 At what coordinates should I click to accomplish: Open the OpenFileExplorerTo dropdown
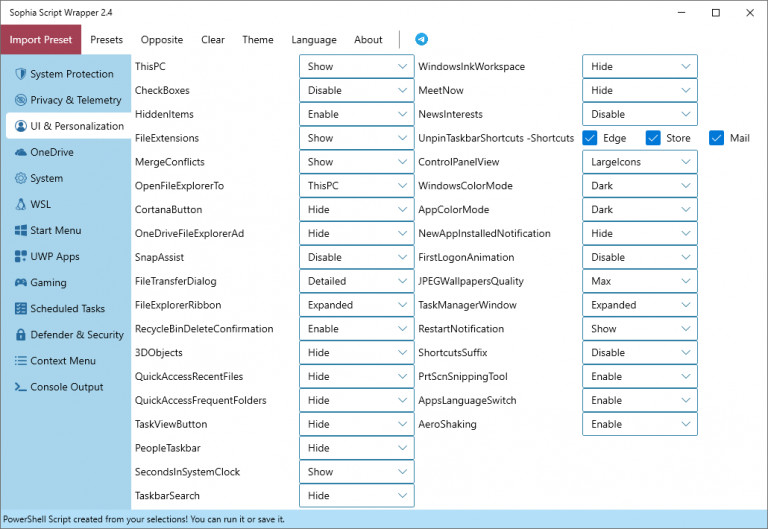(357, 186)
